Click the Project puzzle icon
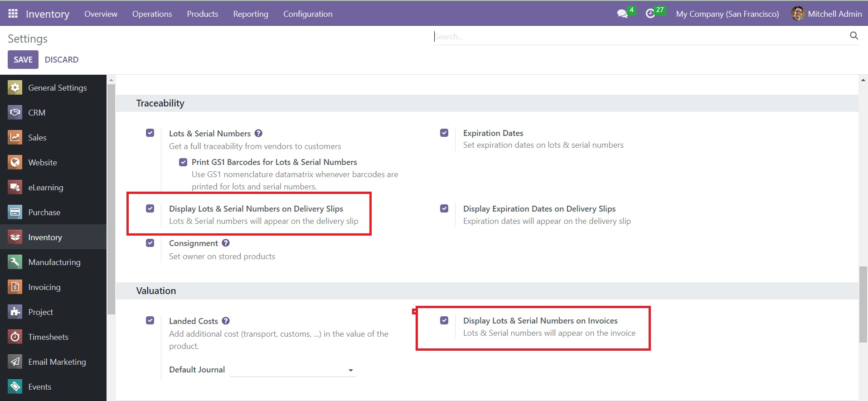Viewport: 868px width, 401px height. tap(15, 312)
